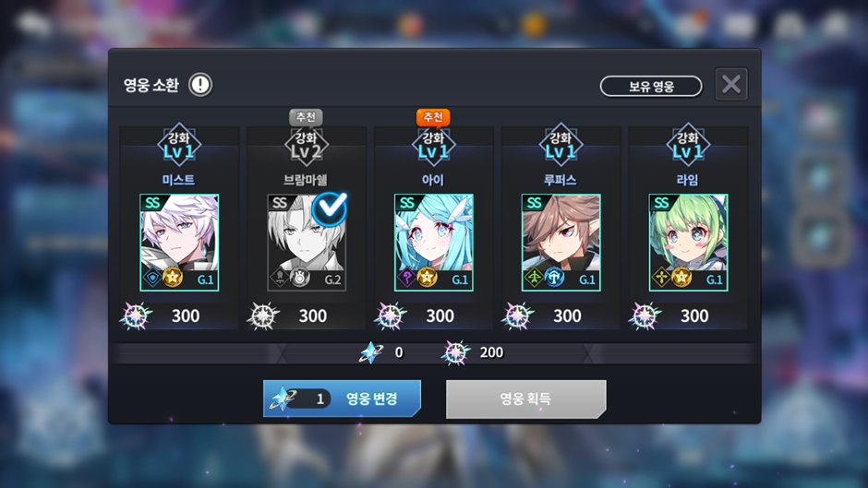Tap the 강화 Lv1 badge above 미스트
Screen dimensions: 868x488
point(179,145)
